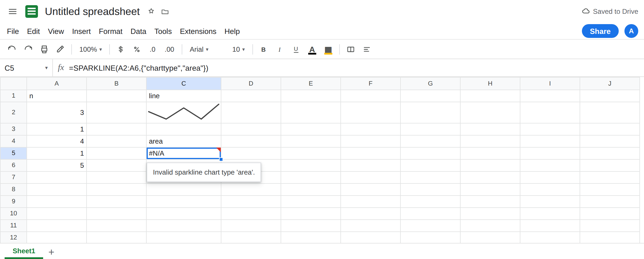Open the Insert menu

click(x=81, y=31)
